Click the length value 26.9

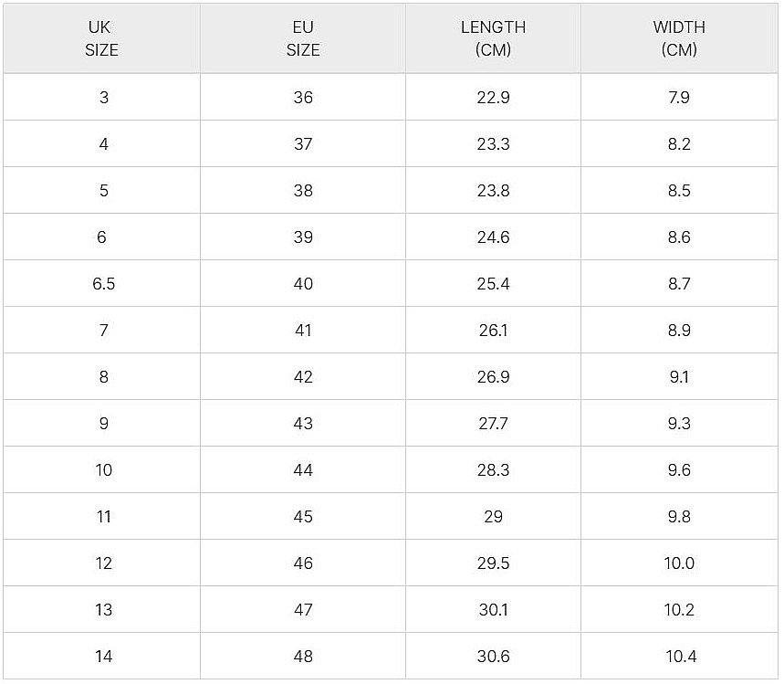(493, 377)
